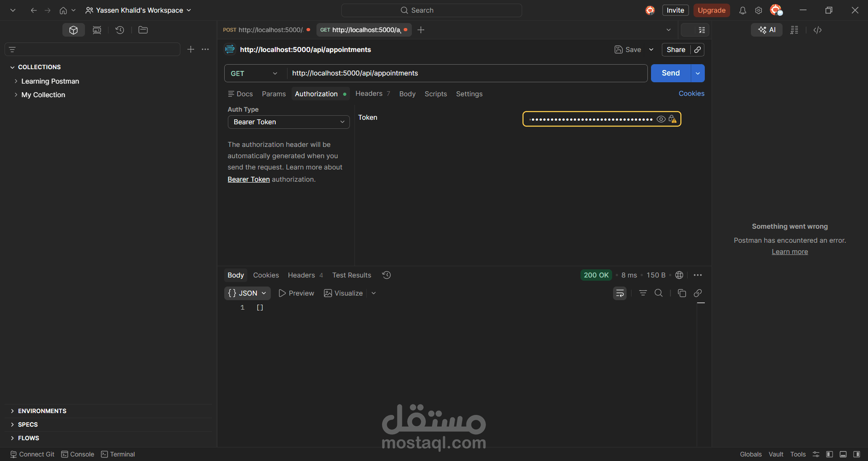Open the JSON format dropdown
Viewport: 868px width, 461px height.
coord(247,293)
